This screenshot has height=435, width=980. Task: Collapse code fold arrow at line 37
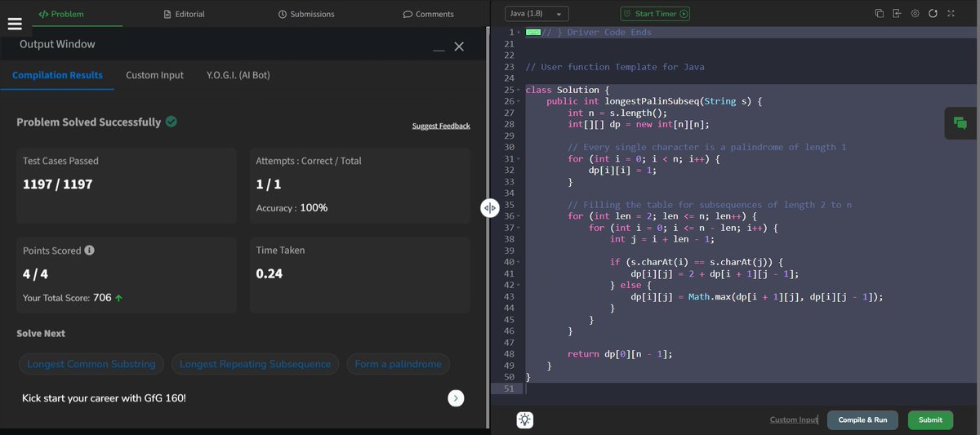pos(519,228)
